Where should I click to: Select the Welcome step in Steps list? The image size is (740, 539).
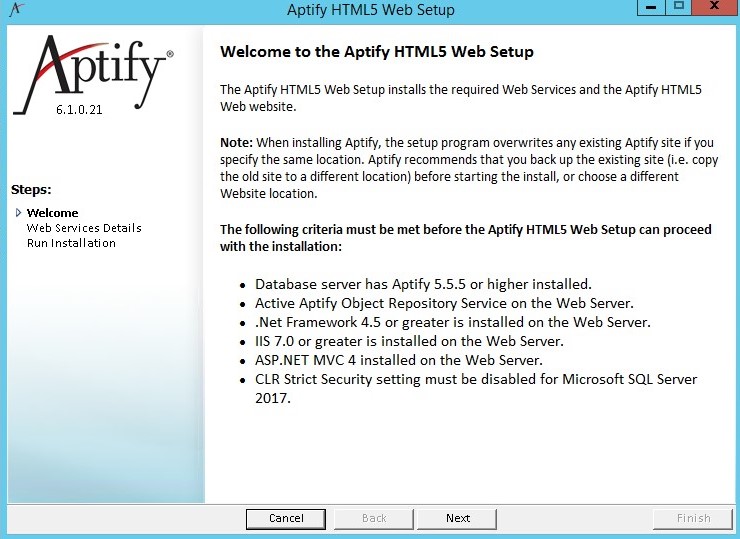(52, 213)
